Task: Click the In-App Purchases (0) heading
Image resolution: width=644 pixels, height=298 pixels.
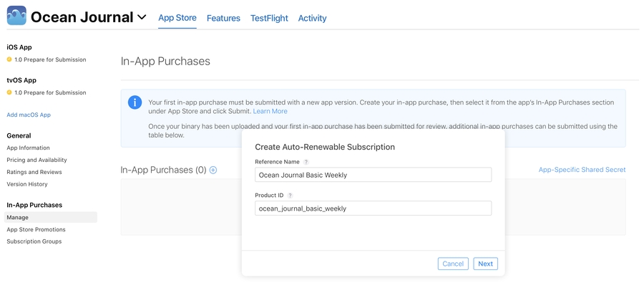Action: tap(163, 170)
